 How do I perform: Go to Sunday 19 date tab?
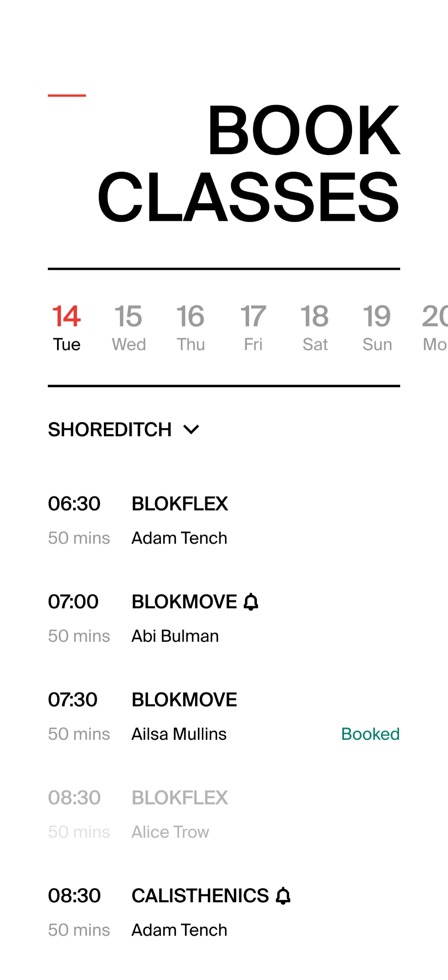[x=377, y=328]
